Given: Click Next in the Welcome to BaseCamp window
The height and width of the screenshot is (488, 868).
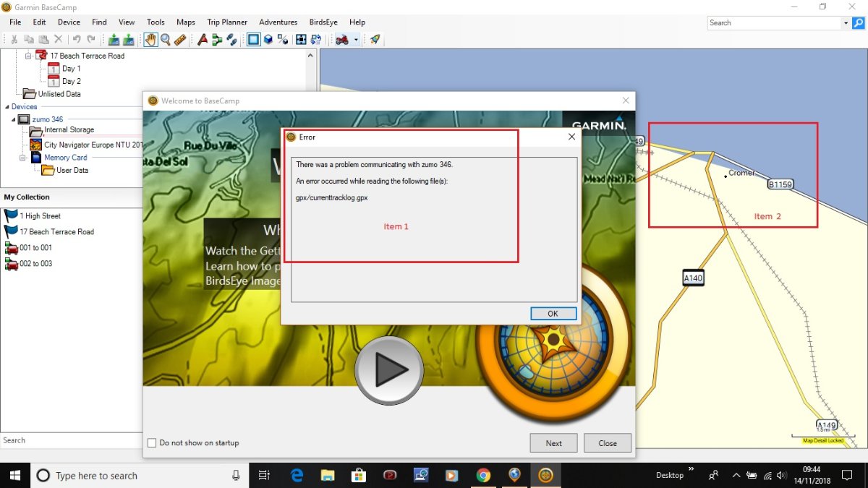Looking at the screenshot, I should [553, 443].
